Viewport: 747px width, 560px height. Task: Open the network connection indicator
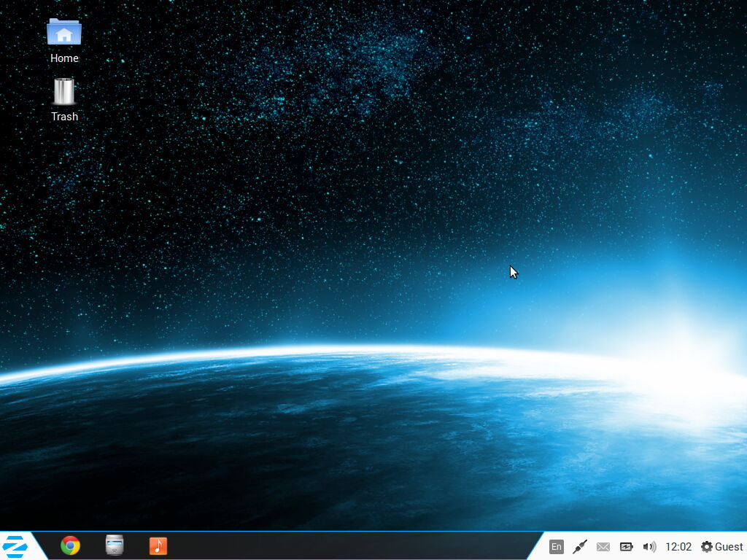coord(580,547)
